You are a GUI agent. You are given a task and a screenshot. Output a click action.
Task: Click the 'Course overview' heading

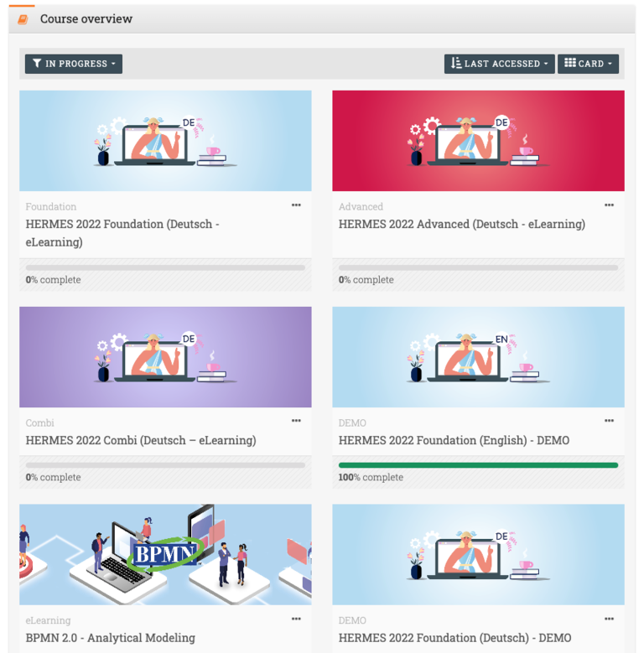[x=86, y=18]
